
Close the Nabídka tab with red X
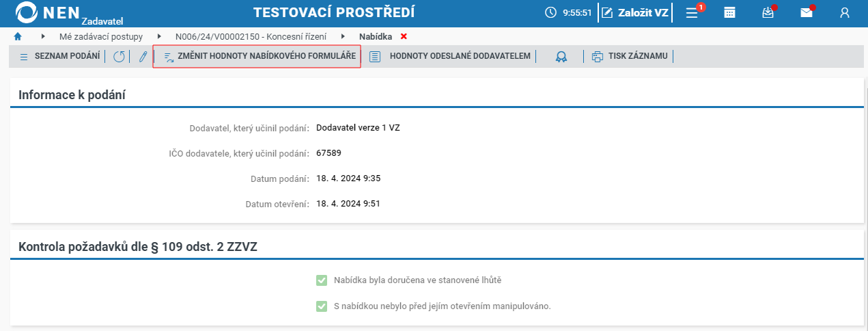(x=404, y=36)
